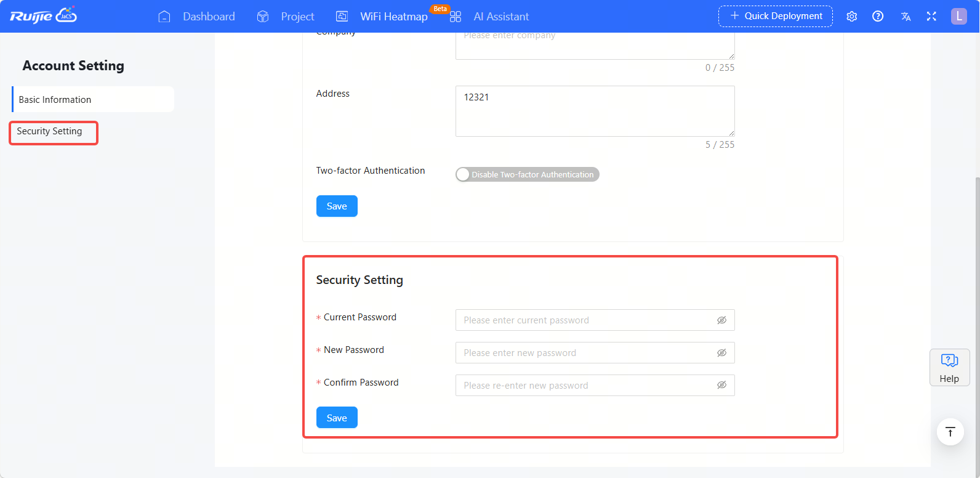Click the Ruijie cloud logo
The width and height of the screenshot is (980, 478).
[43, 16]
